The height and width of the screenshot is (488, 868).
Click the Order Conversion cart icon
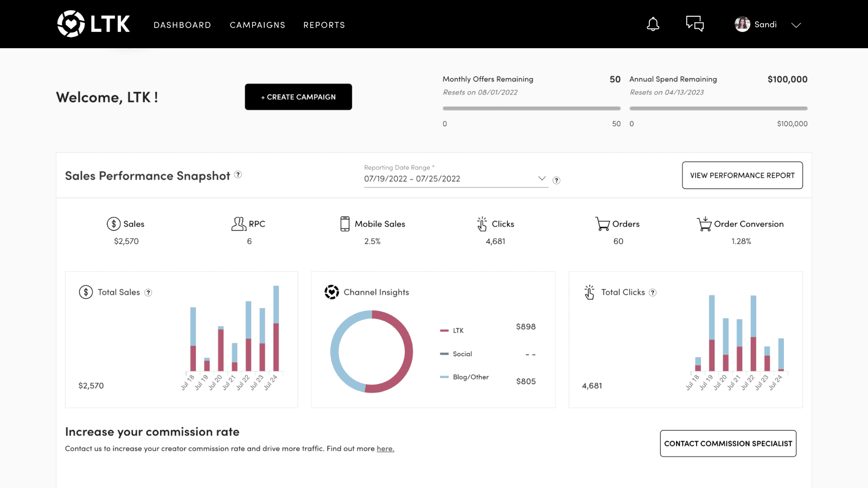[704, 223]
